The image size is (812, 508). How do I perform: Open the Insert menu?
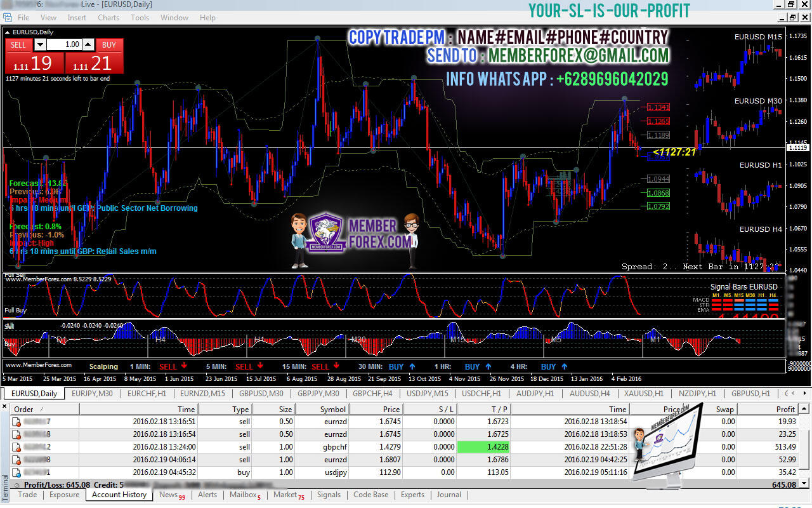click(x=77, y=18)
